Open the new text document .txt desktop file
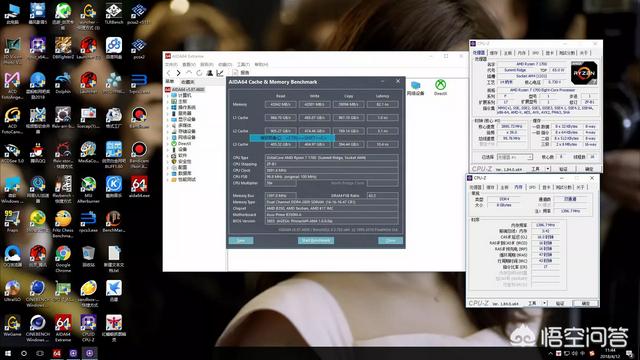Image resolution: width=640 pixels, height=360 pixels. point(113,259)
